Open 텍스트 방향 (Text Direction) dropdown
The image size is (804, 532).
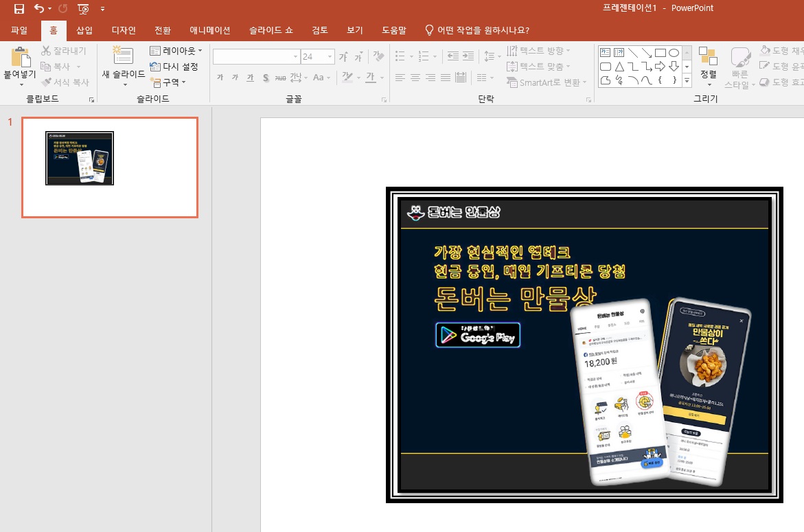coord(538,51)
